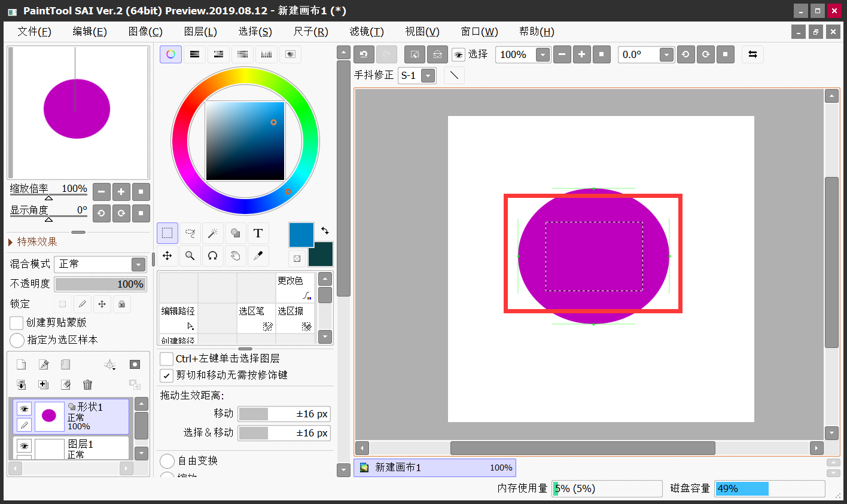Select the text tool

pos(258,233)
